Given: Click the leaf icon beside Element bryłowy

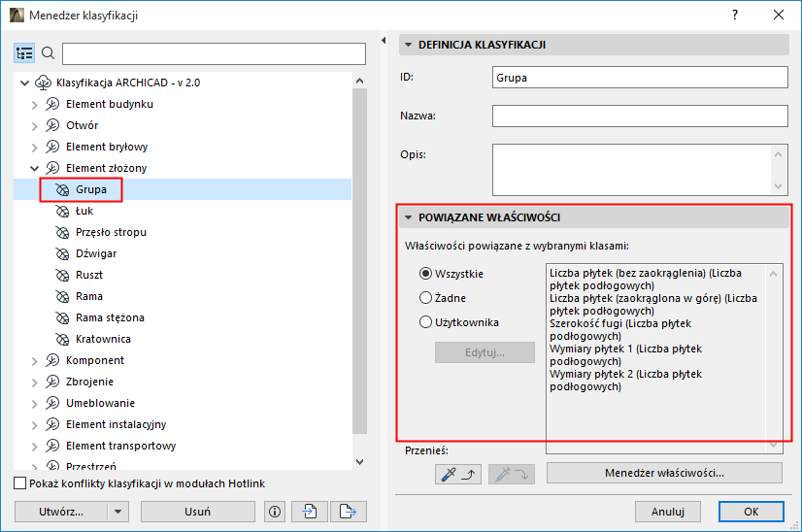Looking at the screenshot, I should (x=52, y=148).
